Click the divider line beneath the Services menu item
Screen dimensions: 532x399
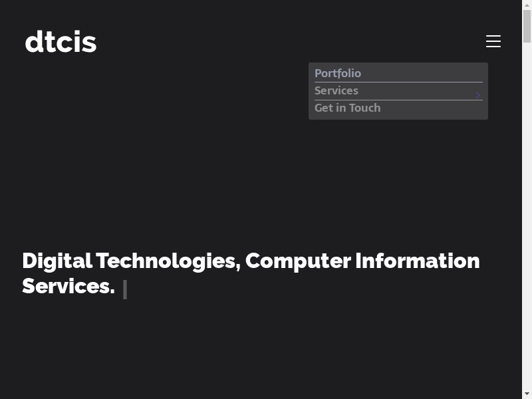coord(398,100)
